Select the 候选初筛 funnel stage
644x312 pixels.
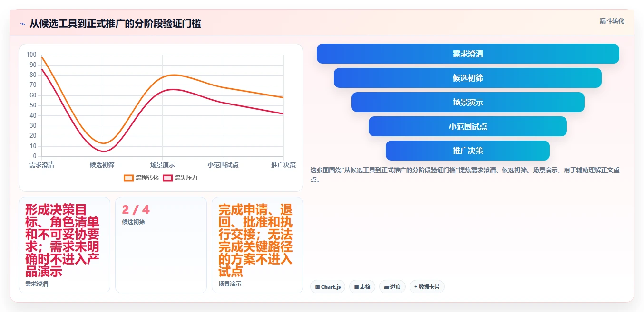point(468,78)
